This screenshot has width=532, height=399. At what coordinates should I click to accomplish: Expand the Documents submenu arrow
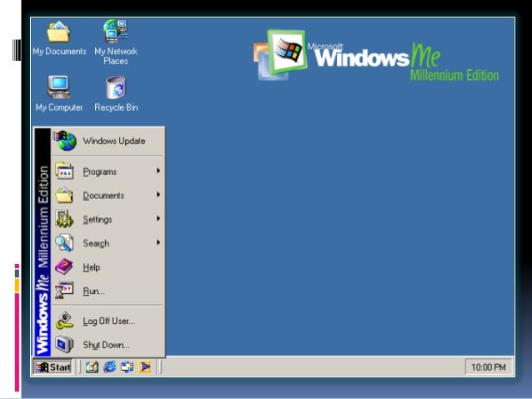coord(158,196)
